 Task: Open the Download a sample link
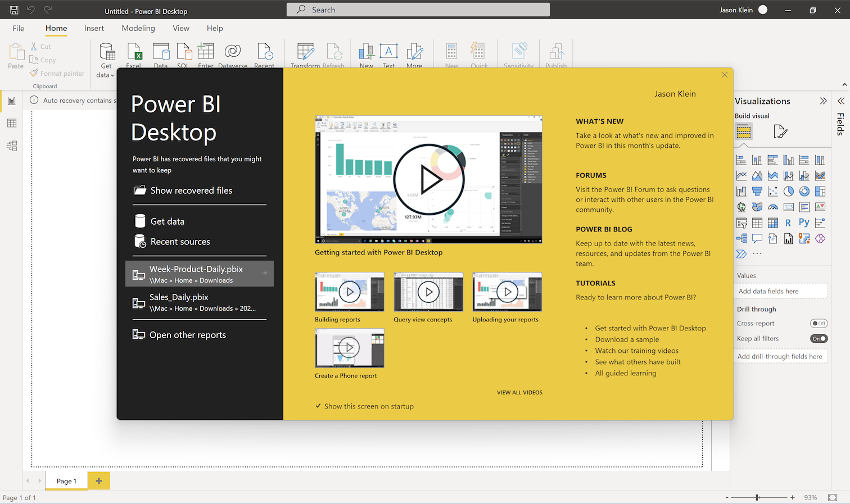click(x=627, y=339)
